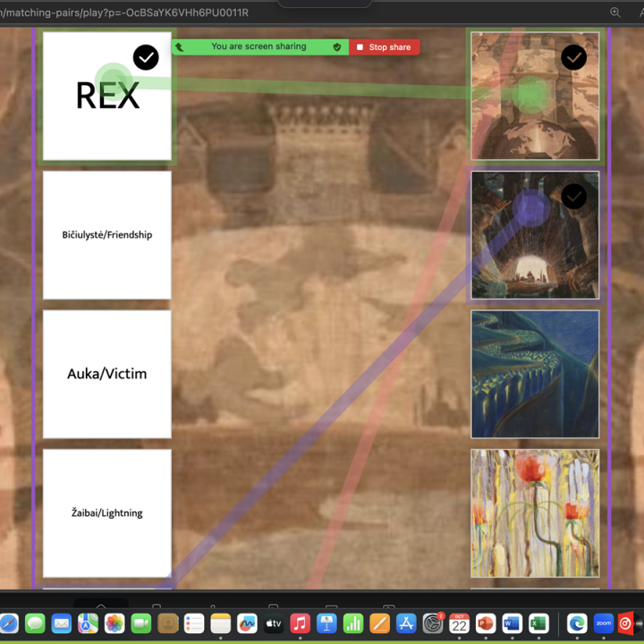Click the green screen sharing status bar
The image size is (644, 644).
pos(258,47)
